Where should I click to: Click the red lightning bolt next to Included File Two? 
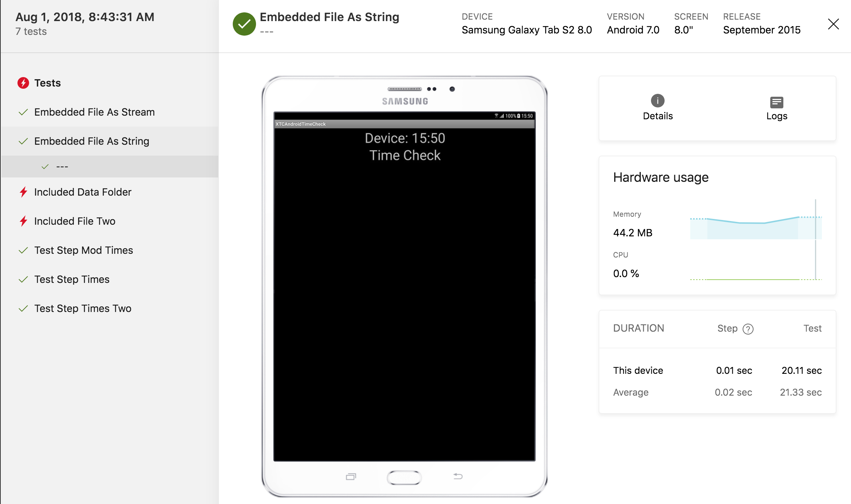point(24,221)
